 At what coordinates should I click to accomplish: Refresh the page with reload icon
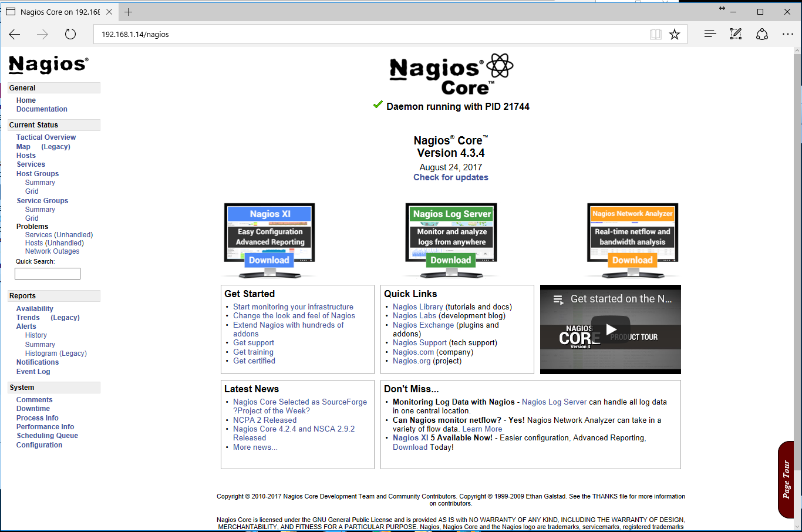pos(70,34)
